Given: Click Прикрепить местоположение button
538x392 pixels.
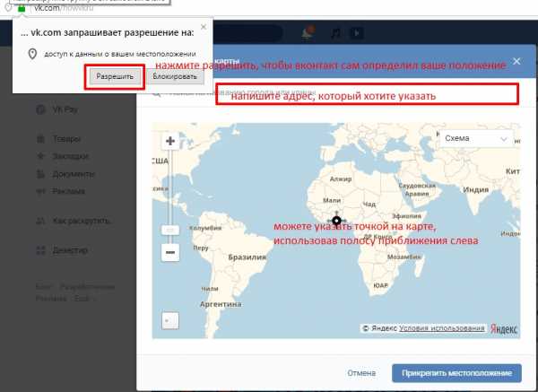Looking at the screenshot, I should click(456, 373).
